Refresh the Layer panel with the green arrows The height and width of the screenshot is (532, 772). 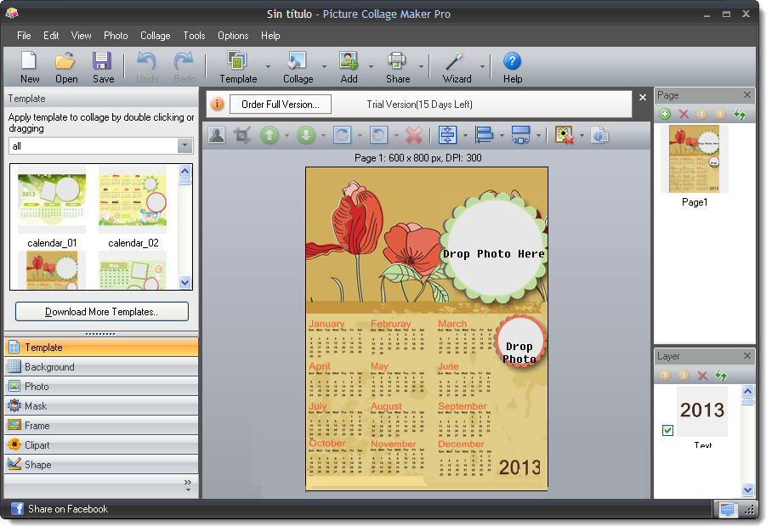721,376
